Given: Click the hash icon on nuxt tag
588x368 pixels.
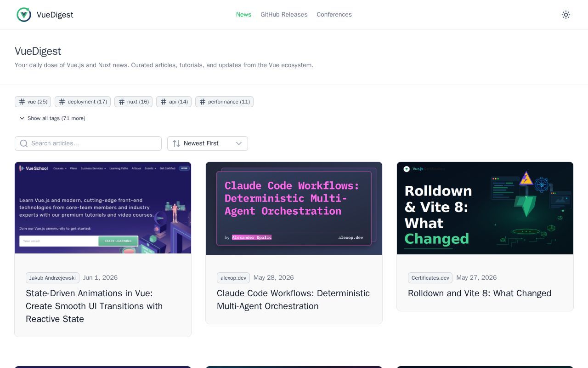Looking at the screenshot, I should (x=122, y=102).
